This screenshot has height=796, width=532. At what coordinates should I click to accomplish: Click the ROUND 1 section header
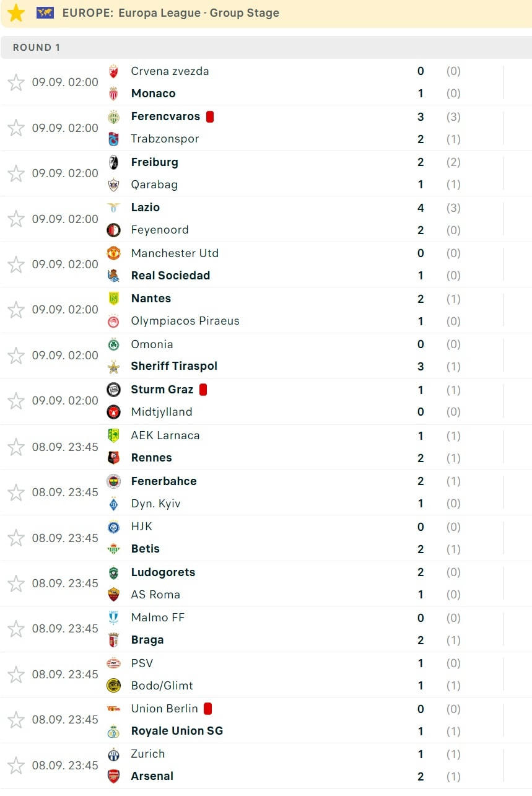(x=37, y=48)
